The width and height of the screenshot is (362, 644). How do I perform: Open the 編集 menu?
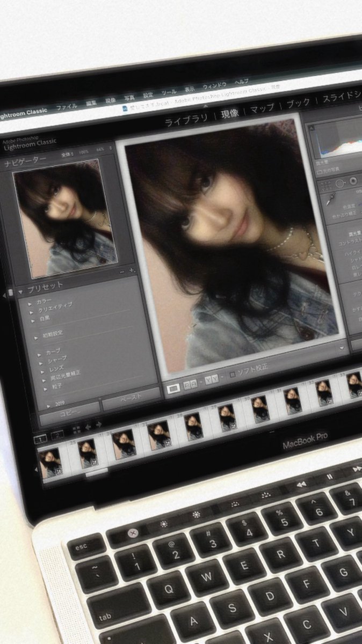click(x=91, y=103)
